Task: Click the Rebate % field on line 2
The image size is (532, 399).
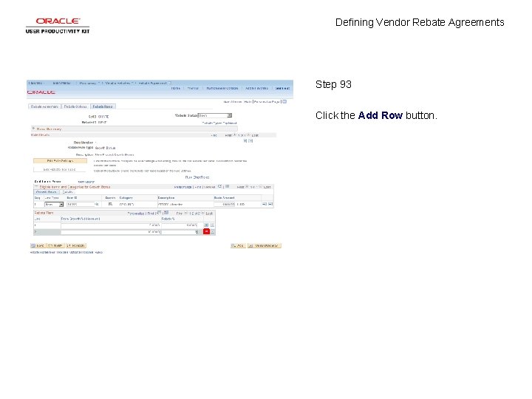Action: tap(180, 232)
